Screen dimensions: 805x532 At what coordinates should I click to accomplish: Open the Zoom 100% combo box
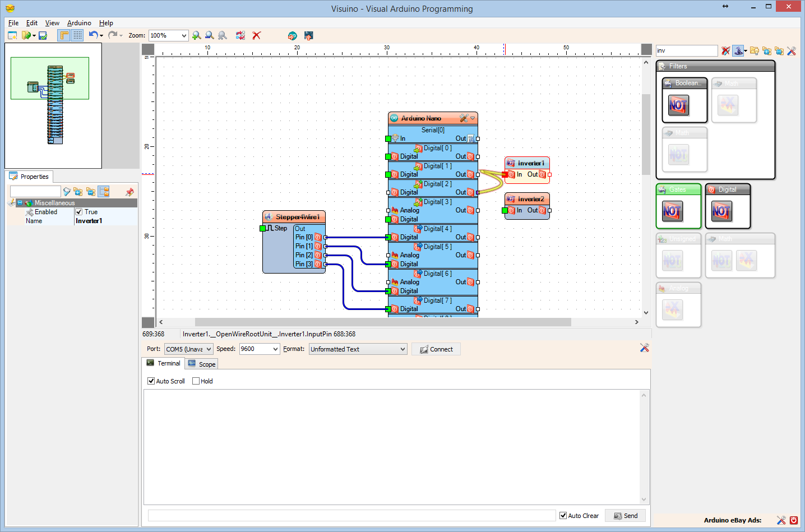(168, 35)
